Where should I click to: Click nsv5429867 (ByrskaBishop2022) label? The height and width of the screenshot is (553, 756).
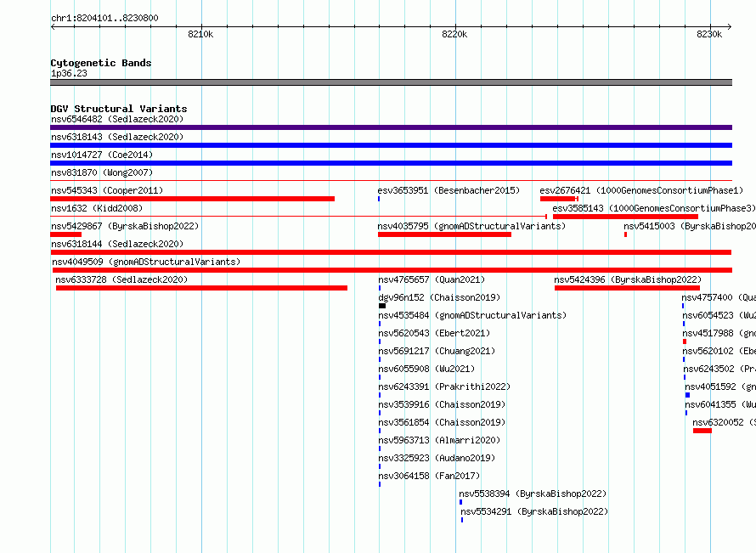point(125,226)
